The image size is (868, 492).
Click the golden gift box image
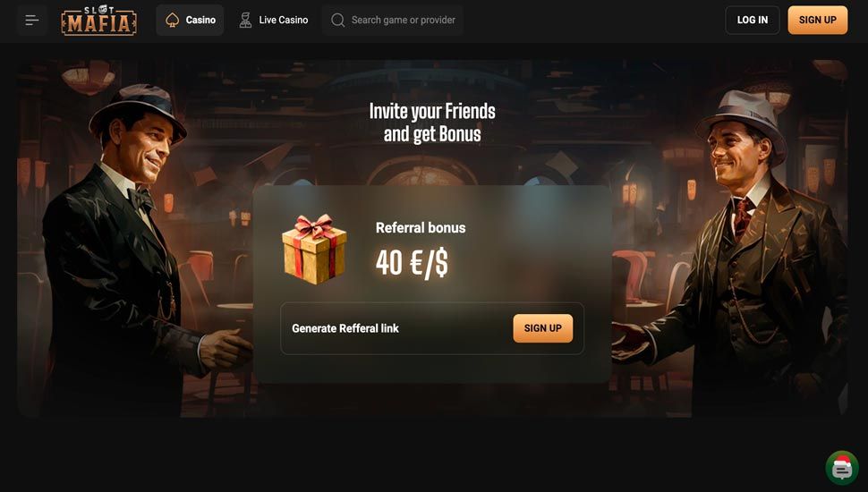(x=314, y=249)
